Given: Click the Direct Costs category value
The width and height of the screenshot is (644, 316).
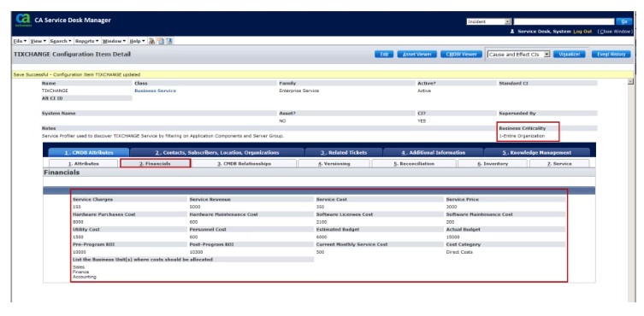Looking at the screenshot, I should 459,252.
